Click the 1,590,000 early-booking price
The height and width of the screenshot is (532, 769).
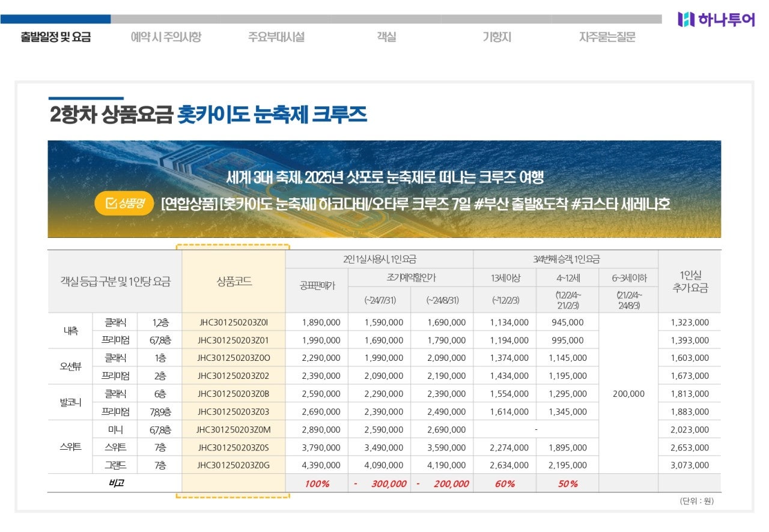(x=384, y=322)
